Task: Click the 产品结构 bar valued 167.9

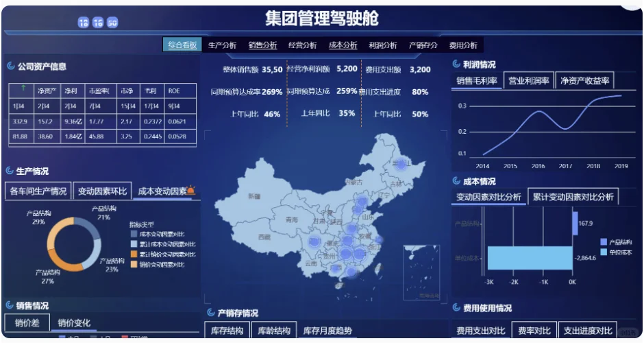Action: point(575,224)
